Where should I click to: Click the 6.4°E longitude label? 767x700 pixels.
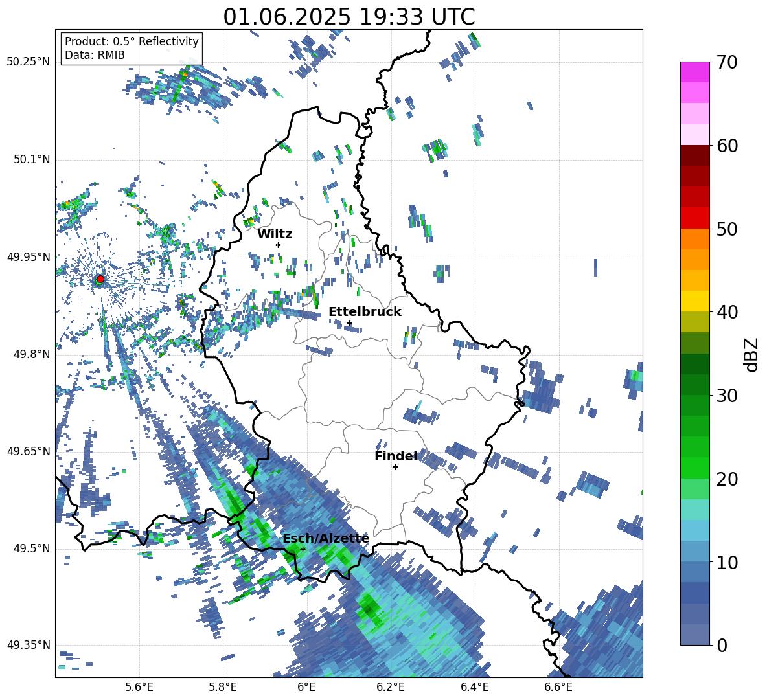[474, 687]
